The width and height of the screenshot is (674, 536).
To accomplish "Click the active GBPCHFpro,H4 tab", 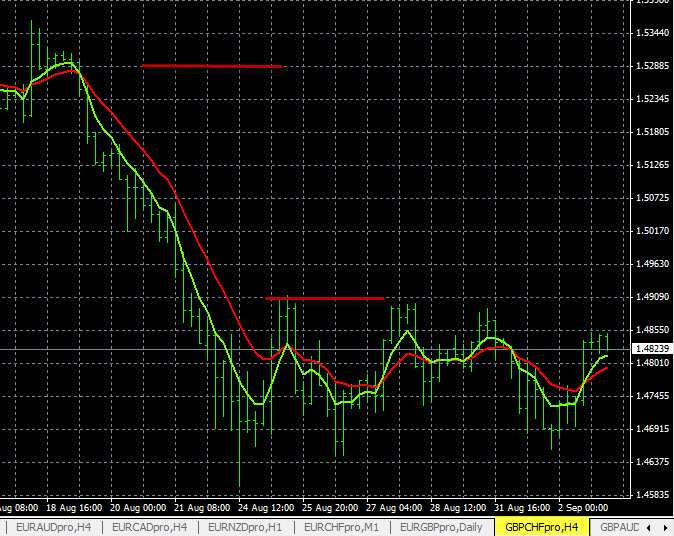I will pyautogui.click(x=541, y=527).
